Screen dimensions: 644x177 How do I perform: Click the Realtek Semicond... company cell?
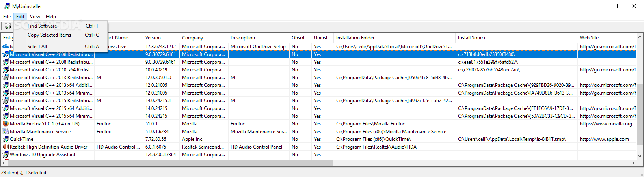(203, 147)
